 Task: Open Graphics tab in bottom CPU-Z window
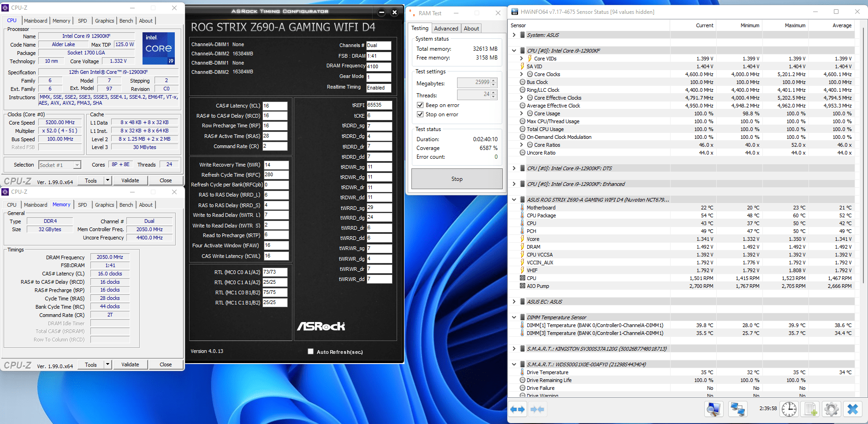tap(105, 205)
